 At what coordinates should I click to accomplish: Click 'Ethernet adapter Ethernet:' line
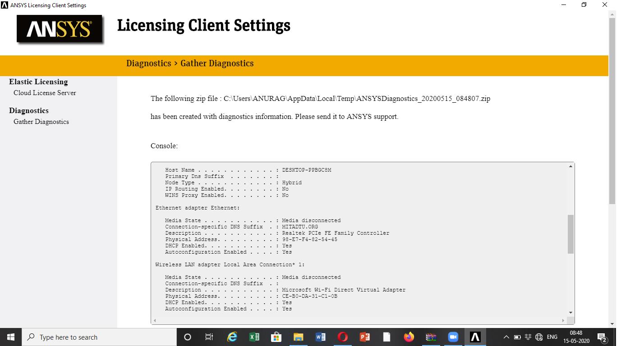tap(198, 208)
